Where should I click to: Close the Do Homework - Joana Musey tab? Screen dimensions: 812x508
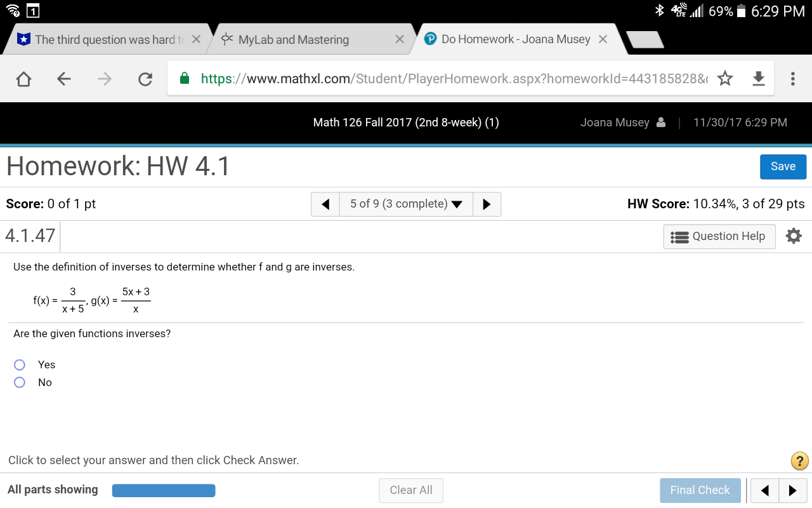[x=603, y=39]
